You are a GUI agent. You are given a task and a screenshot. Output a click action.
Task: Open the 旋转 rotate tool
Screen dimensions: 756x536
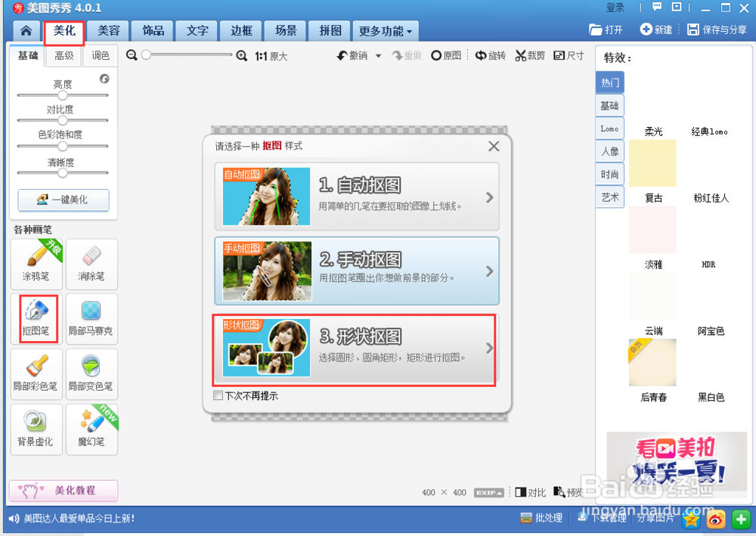pos(491,55)
